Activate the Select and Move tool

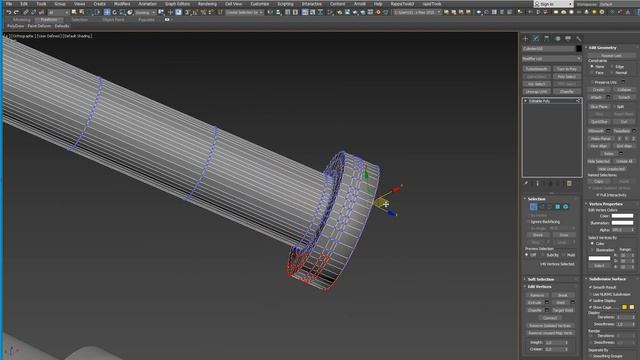[x=107, y=12]
